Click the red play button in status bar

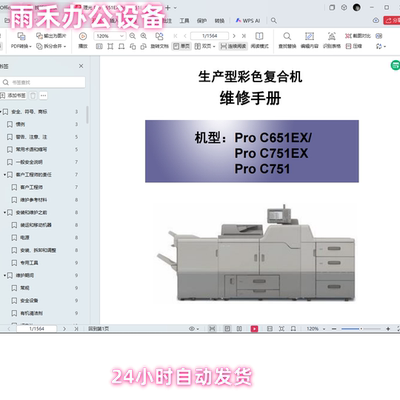254,329
